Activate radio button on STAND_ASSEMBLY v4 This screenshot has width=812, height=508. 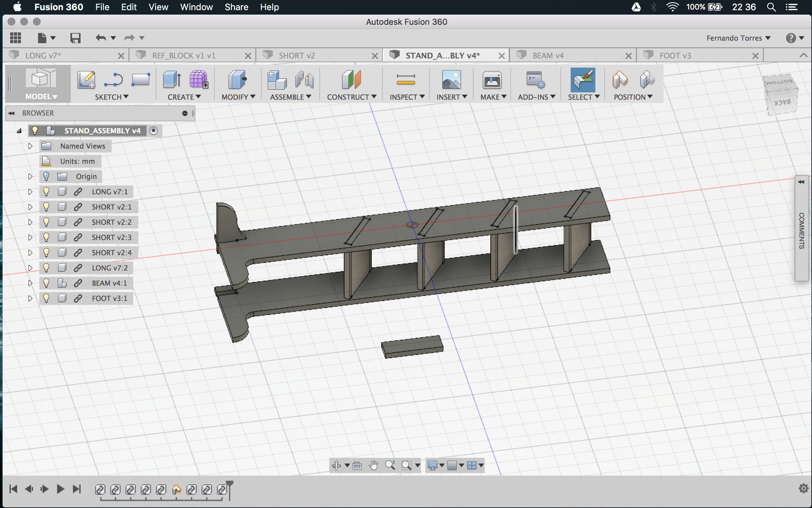pos(153,131)
